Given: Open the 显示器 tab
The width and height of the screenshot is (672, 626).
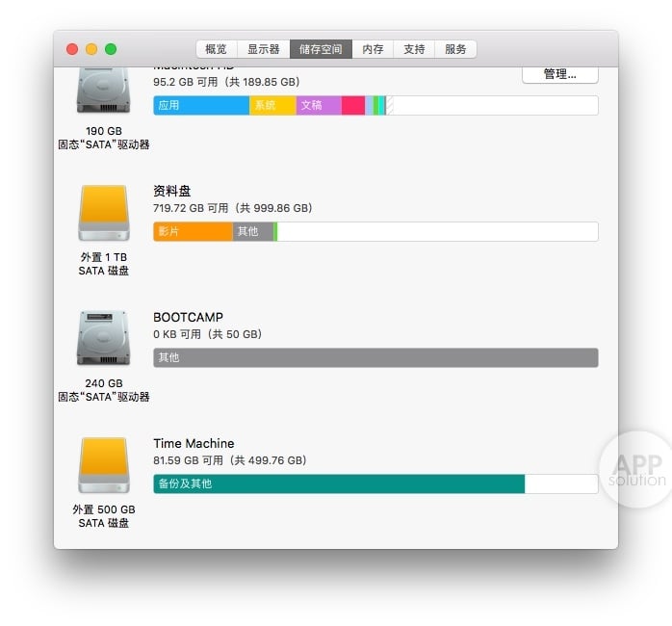Looking at the screenshot, I should coord(264,49).
